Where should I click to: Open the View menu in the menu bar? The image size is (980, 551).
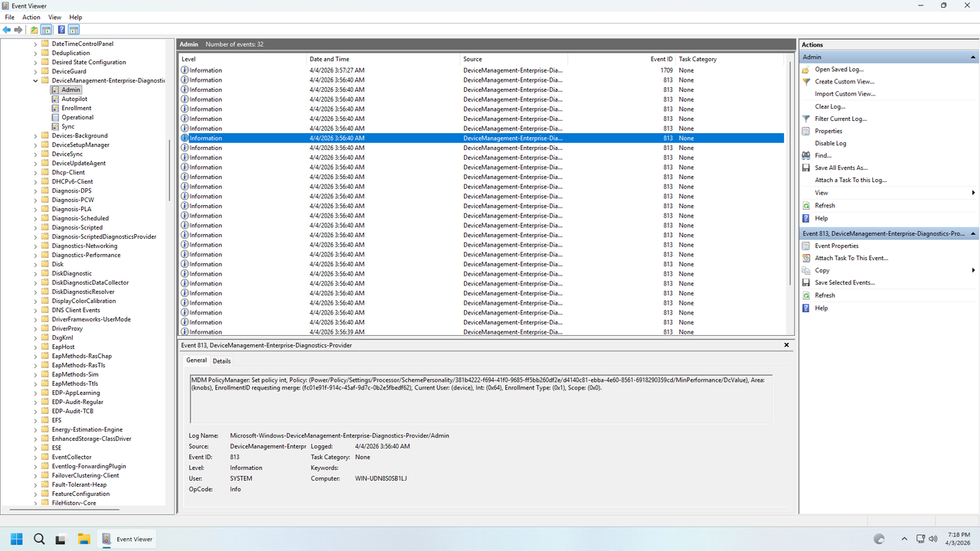pos(54,17)
